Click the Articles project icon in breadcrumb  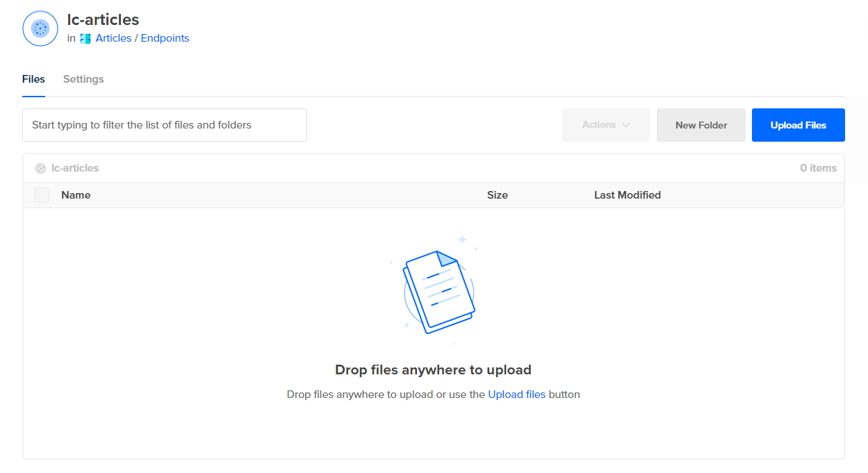pyautogui.click(x=85, y=39)
